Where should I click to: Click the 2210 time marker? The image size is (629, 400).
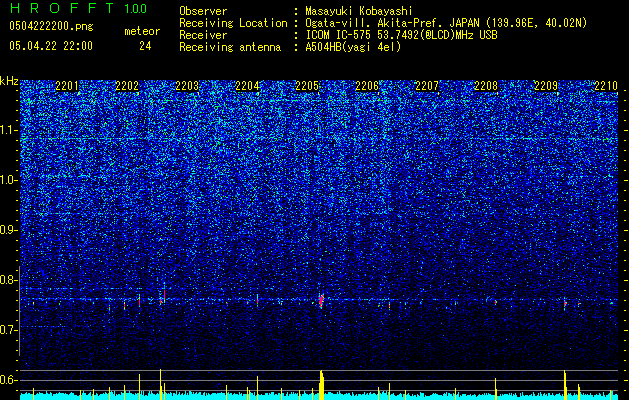tap(606, 86)
